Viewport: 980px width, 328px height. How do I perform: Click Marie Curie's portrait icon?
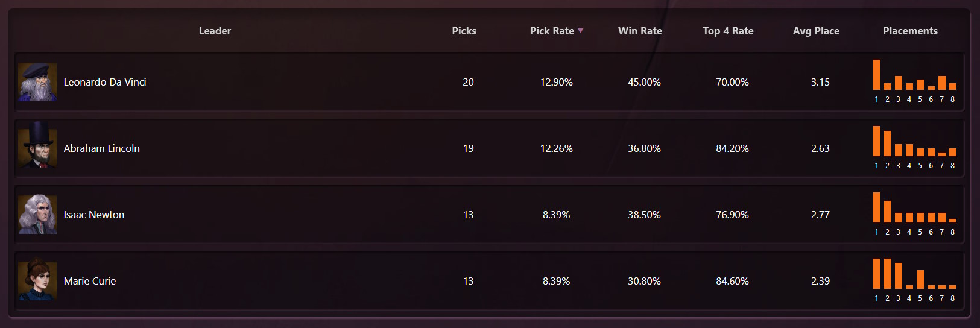tap(37, 281)
